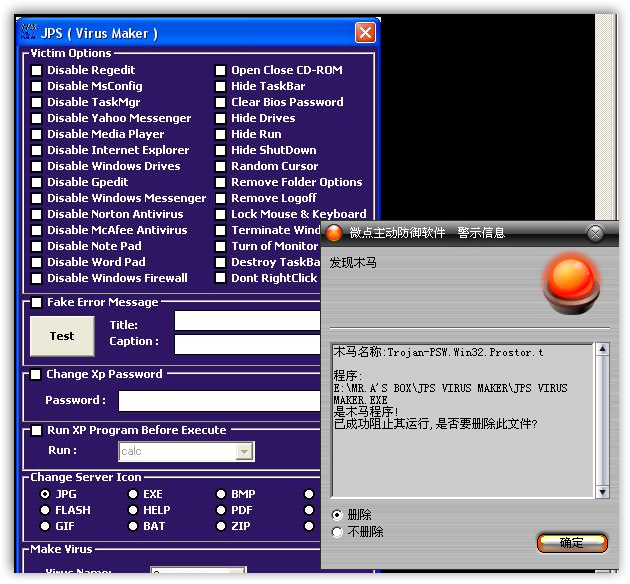Click alert message scrollbar down arrow

click(x=602, y=492)
